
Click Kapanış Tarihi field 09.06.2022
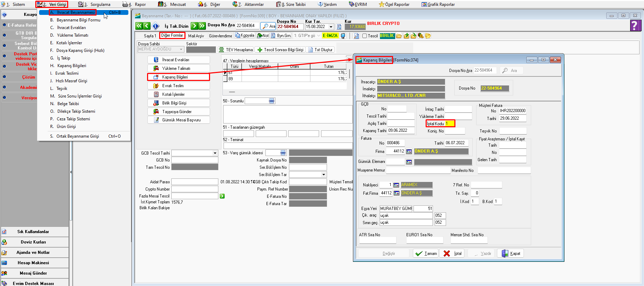point(401,130)
